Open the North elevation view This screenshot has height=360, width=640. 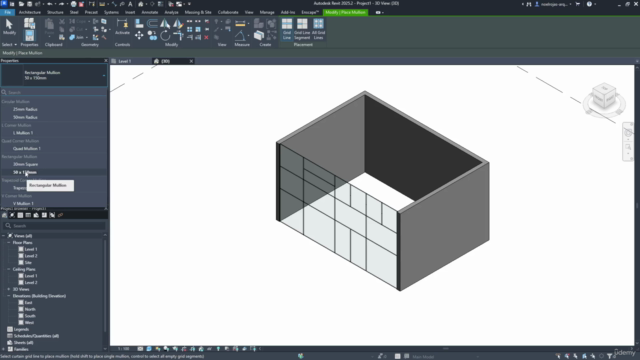point(30,309)
